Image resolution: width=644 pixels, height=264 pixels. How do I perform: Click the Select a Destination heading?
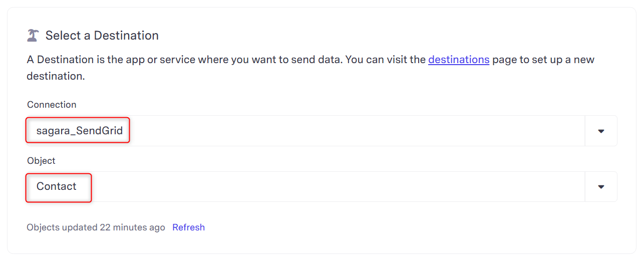click(102, 36)
